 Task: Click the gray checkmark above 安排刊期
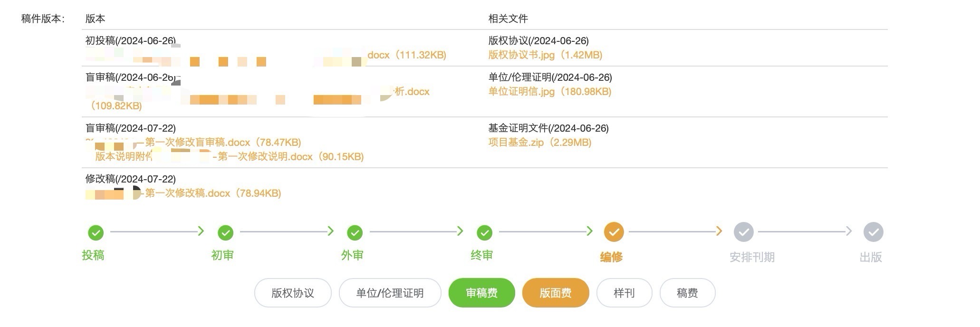point(743,232)
